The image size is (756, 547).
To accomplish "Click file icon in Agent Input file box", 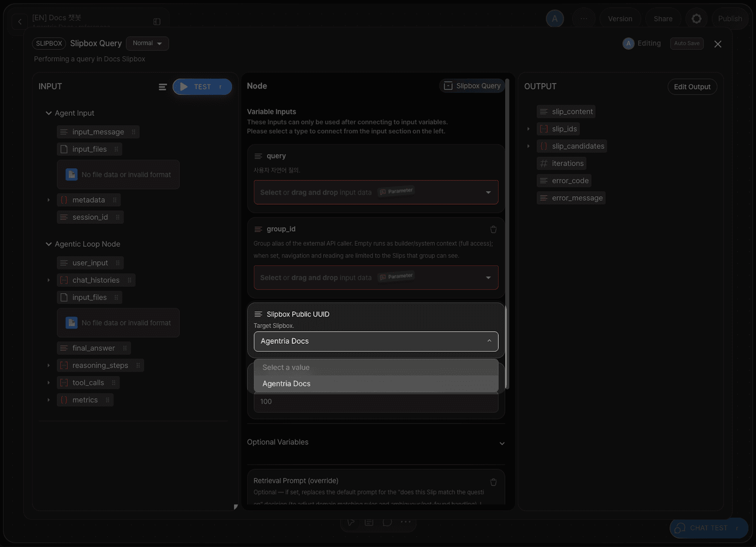I will pos(72,174).
